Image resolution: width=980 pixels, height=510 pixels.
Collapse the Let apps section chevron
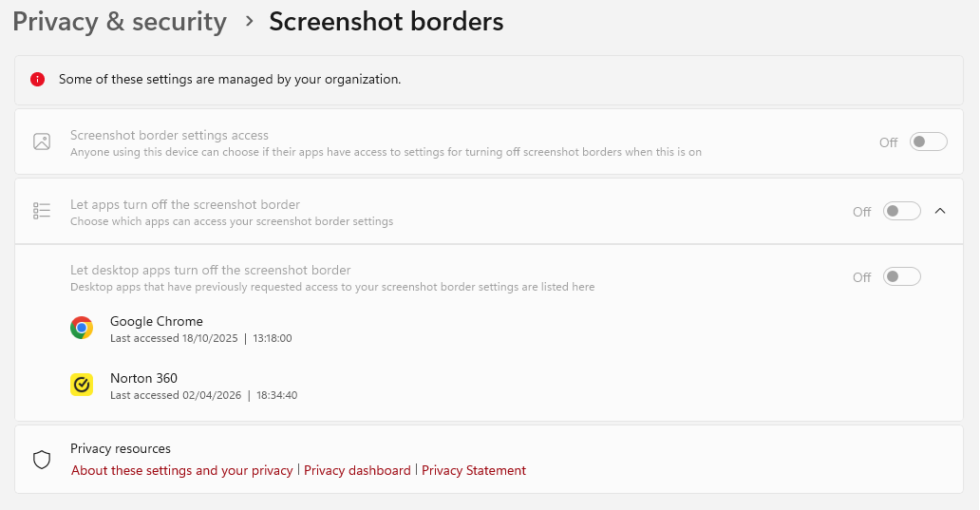[940, 211]
